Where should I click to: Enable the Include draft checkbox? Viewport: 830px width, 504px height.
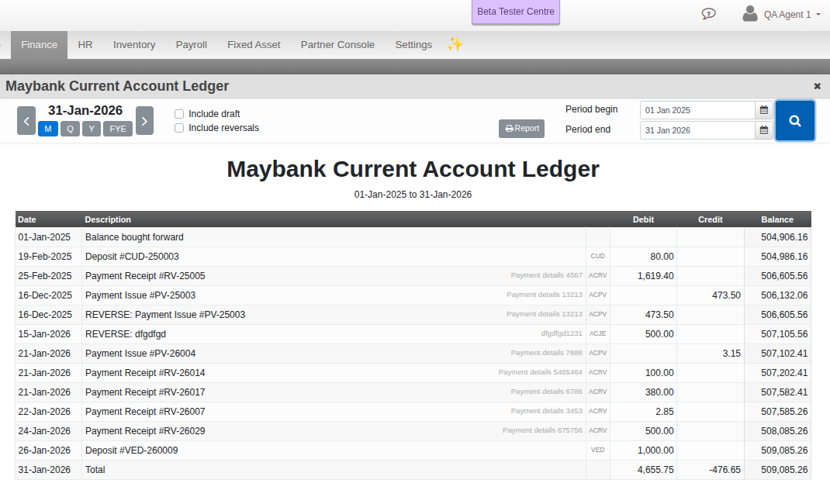(179, 114)
